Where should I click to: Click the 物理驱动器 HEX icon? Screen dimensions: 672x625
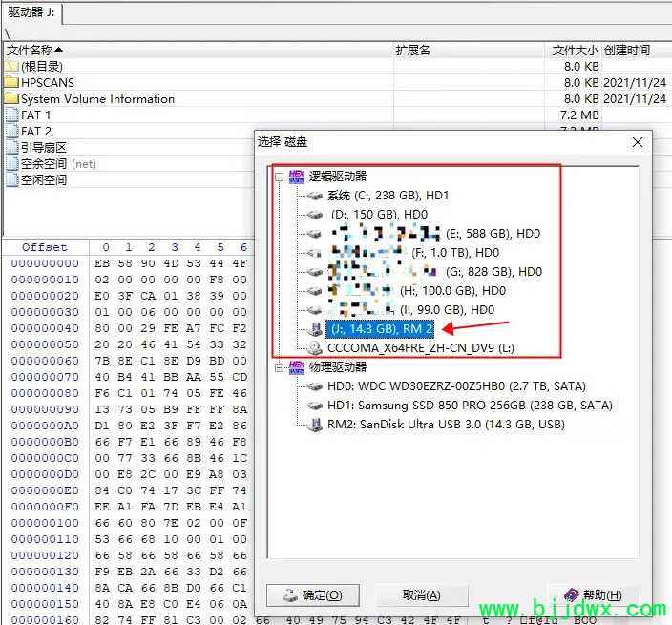pyautogui.click(x=297, y=367)
